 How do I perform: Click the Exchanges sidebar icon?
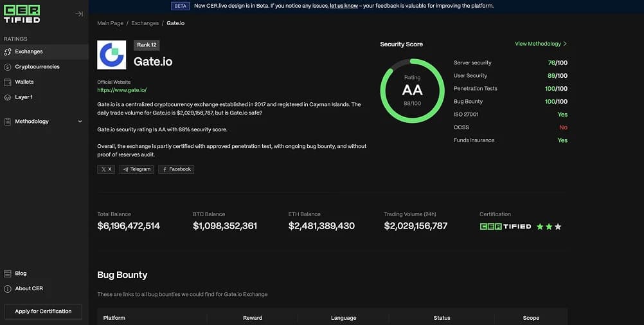click(x=8, y=52)
